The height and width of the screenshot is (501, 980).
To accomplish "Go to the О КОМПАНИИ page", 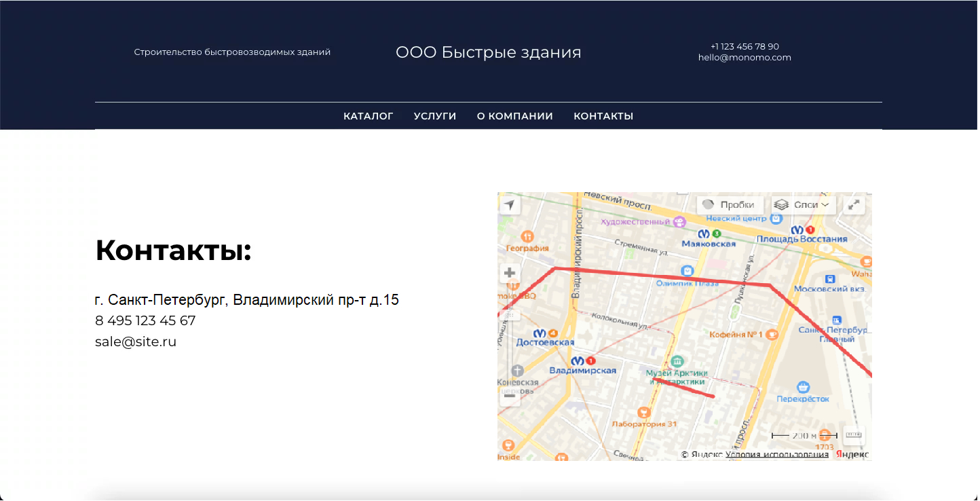I will [515, 116].
